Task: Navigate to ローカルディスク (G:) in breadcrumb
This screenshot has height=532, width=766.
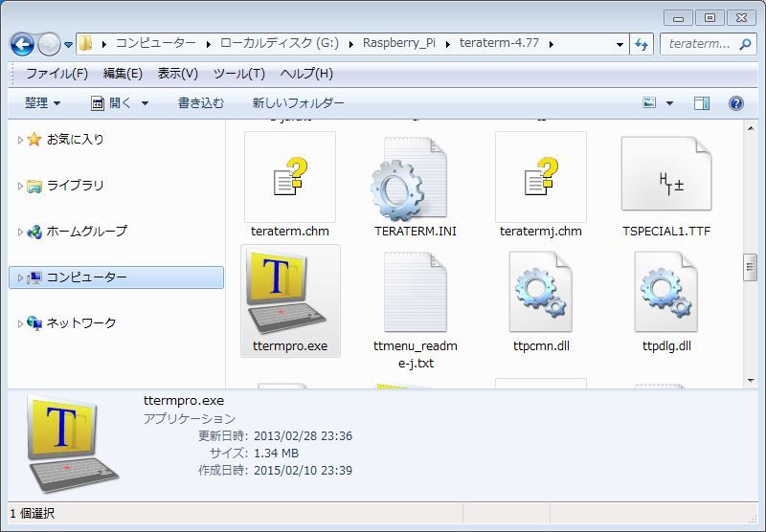Action: [x=280, y=43]
